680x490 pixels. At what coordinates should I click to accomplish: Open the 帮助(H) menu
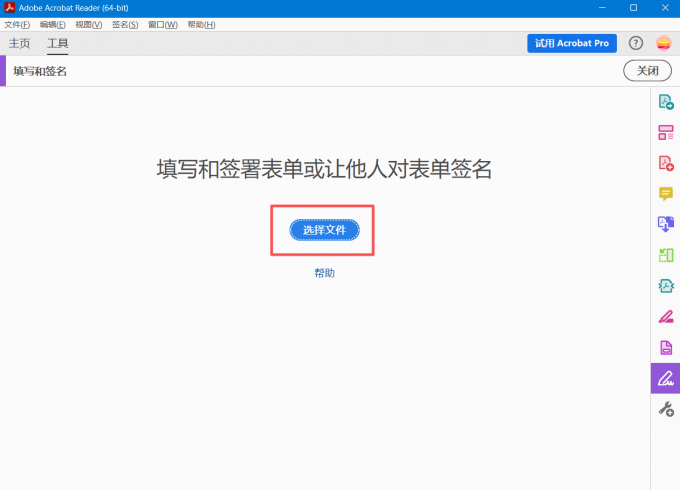pyautogui.click(x=201, y=25)
